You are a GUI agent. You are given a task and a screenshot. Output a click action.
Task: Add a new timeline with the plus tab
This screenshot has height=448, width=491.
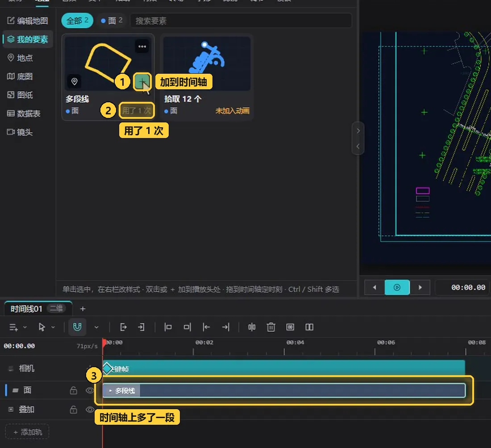point(83,309)
